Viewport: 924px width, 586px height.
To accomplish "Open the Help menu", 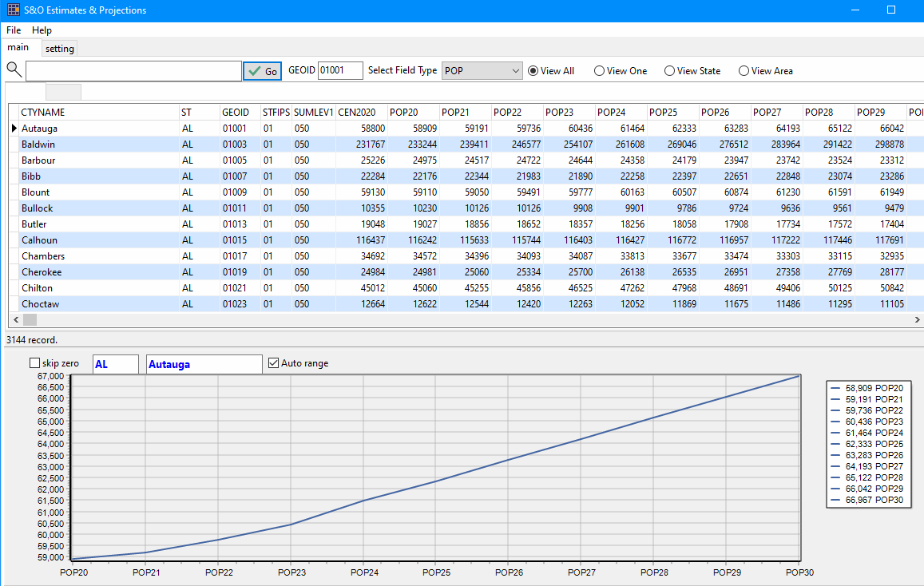I will pos(42,30).
